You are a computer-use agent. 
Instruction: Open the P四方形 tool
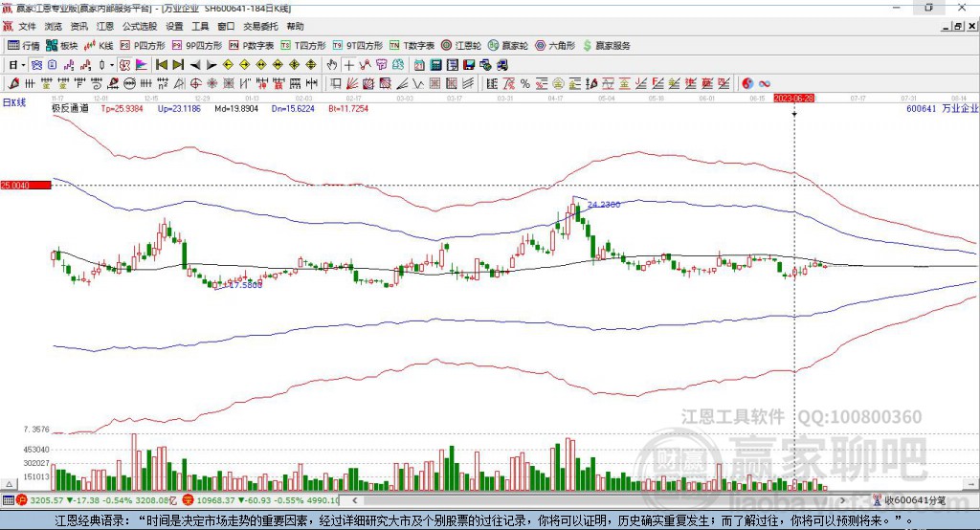[x=143, y=46]
